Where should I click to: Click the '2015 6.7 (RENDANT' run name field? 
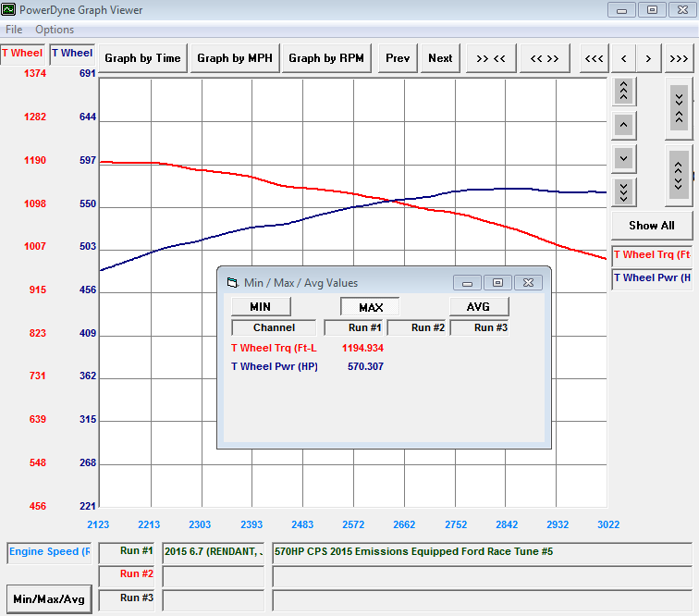click(214, 553)
